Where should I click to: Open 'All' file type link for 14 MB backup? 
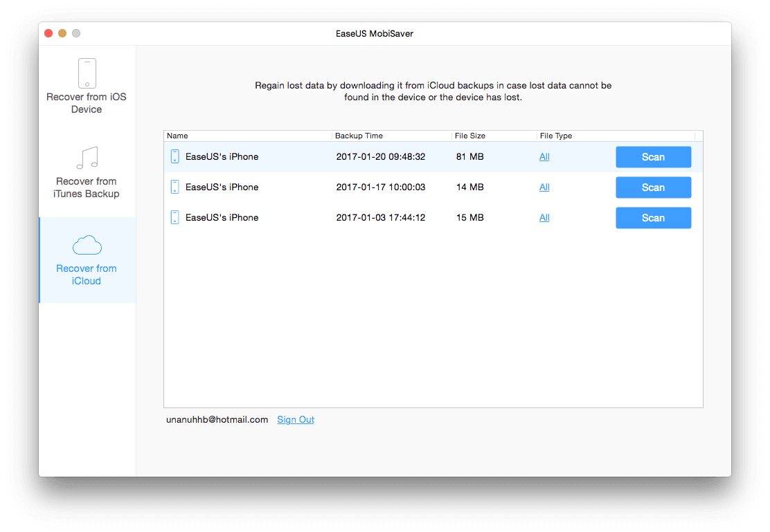coord(544,187)
